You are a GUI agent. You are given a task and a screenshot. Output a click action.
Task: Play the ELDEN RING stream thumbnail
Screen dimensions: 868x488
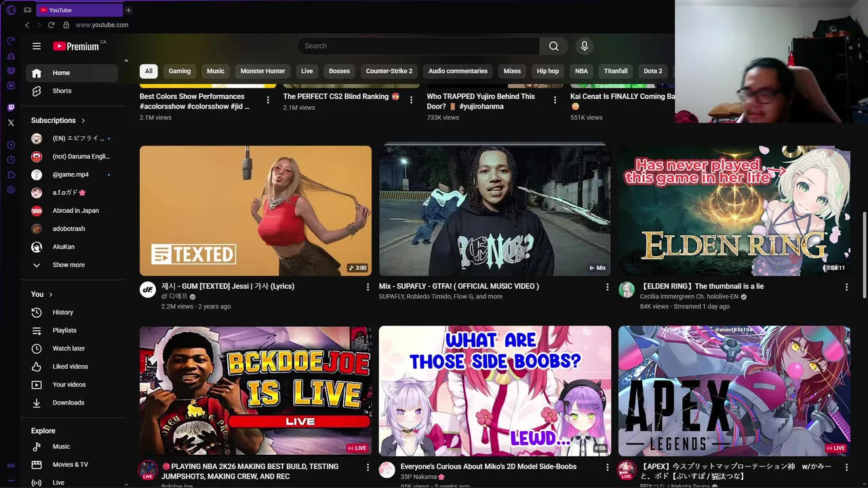[x=734, y=211]
